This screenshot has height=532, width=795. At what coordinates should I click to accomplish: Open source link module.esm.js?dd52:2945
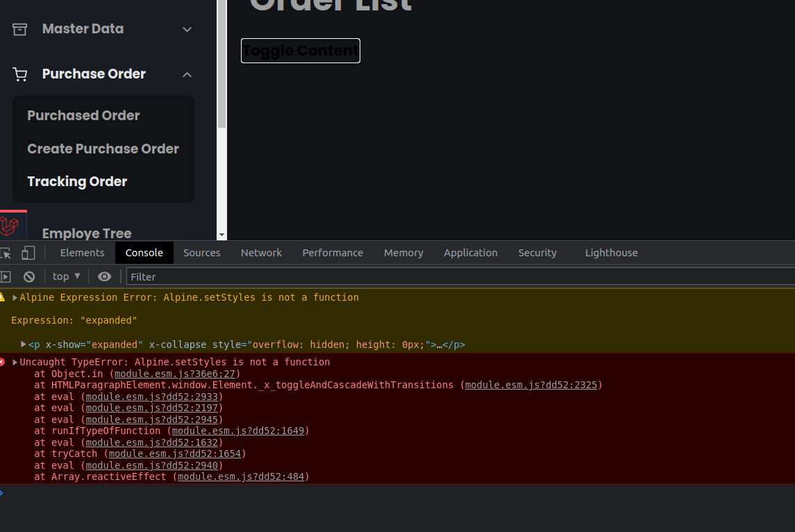pos(151,419)
